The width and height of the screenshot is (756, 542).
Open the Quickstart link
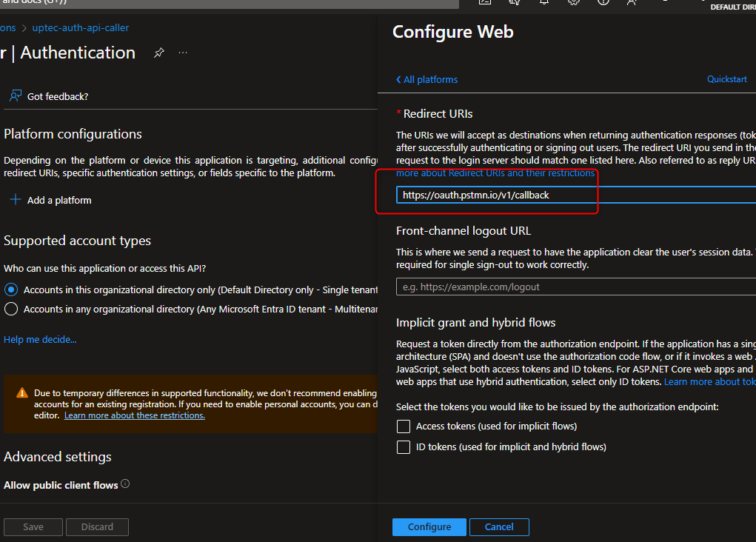pos(726,79)
